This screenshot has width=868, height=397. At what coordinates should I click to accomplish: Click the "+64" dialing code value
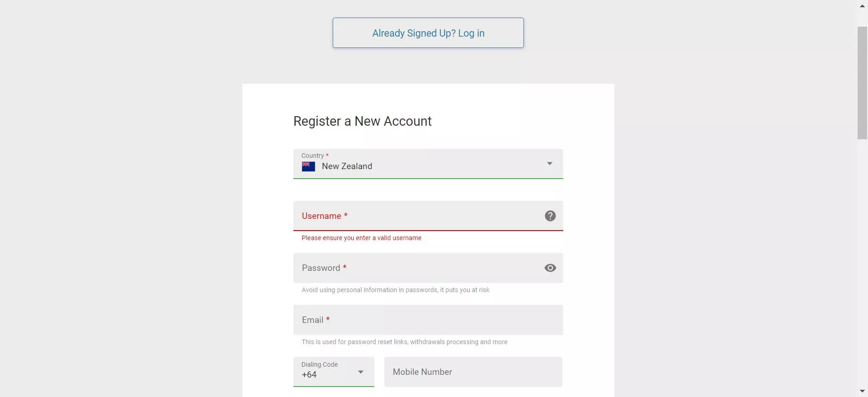click(x=309, y=375)
